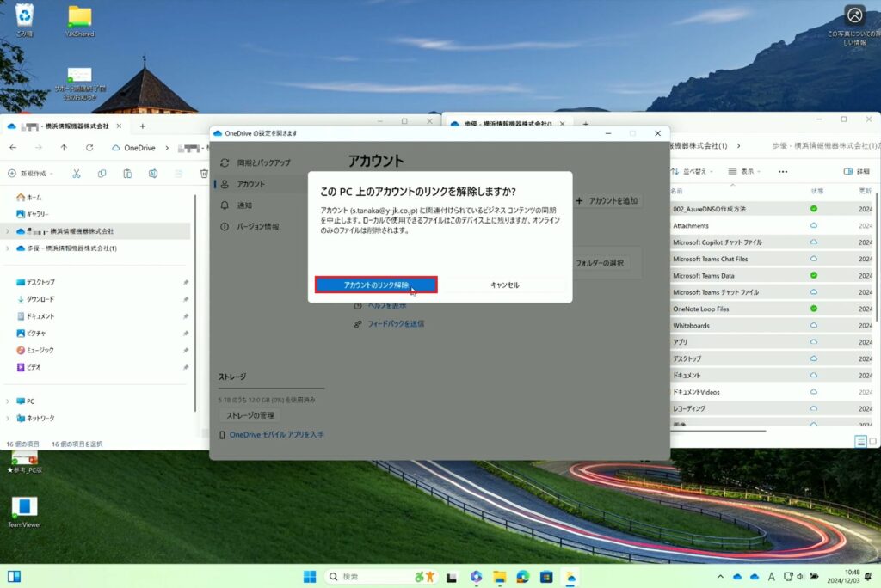Show hidden tray icons chevron

pyautogui.click(x=720, y=577)
